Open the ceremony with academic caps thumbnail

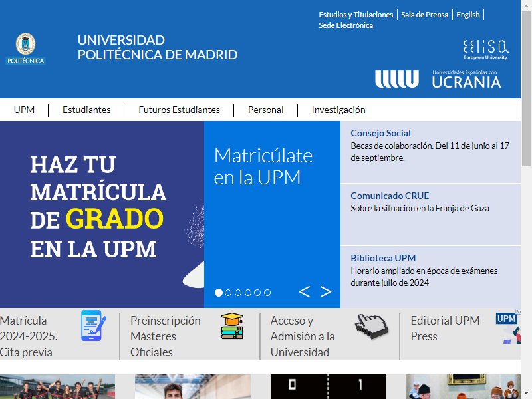(463, 387)
